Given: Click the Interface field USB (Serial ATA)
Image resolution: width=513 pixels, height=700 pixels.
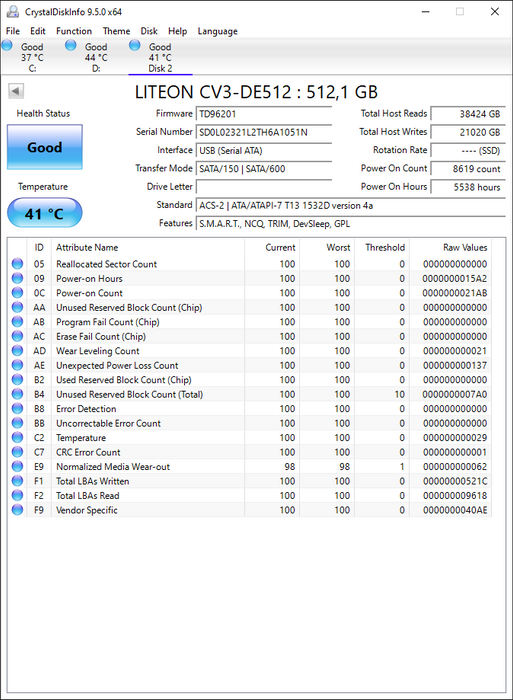Looking at the screenshot, I should [x=264, y=150].
